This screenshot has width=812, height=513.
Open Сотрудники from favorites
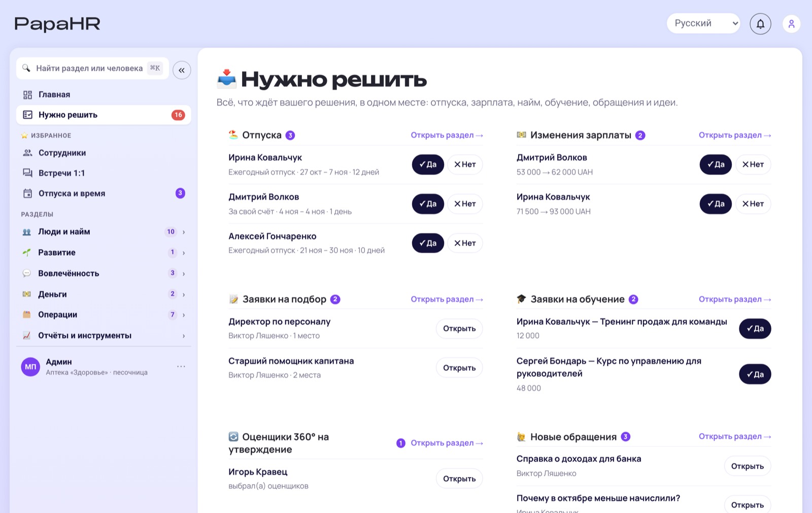coord(104,153)
